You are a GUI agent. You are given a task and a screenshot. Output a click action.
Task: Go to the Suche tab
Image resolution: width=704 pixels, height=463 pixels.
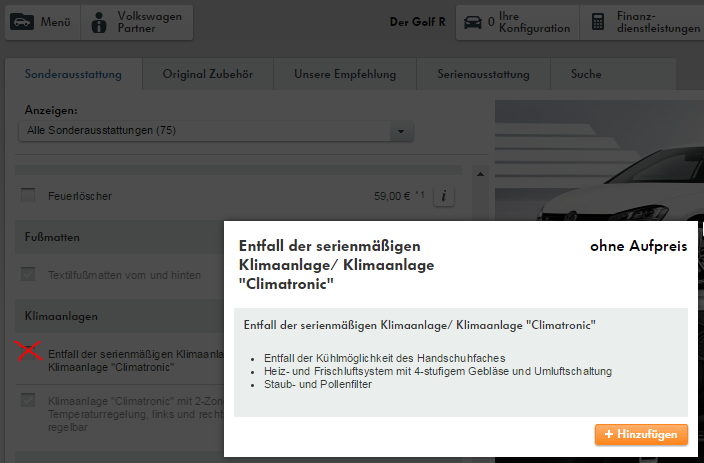click(586, 74)
